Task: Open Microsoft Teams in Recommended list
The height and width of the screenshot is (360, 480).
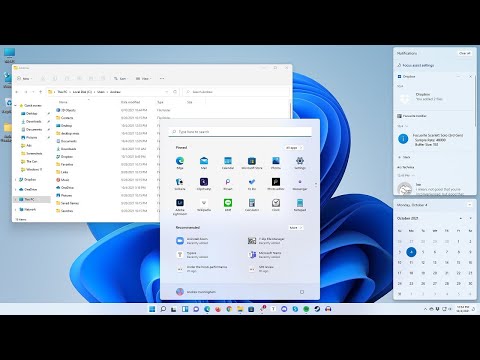Action: 265,255
